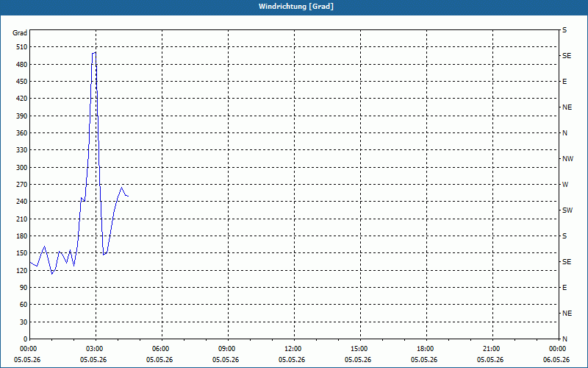
Task: Click the 270 degree axis label
Action: (x=22, y=185)
